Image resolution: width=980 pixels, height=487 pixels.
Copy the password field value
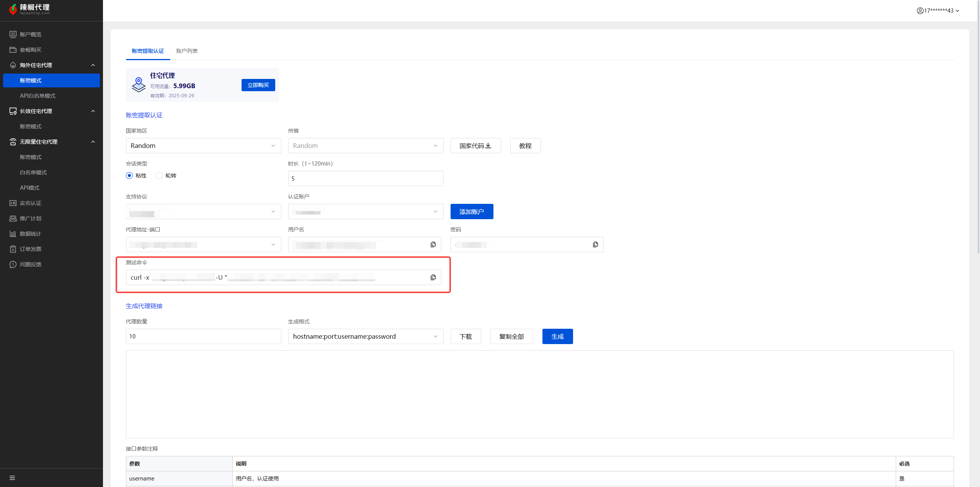point(595,244)
